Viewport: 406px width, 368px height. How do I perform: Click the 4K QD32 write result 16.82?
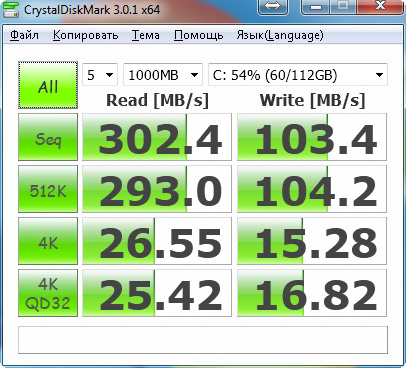coord(312,293)
